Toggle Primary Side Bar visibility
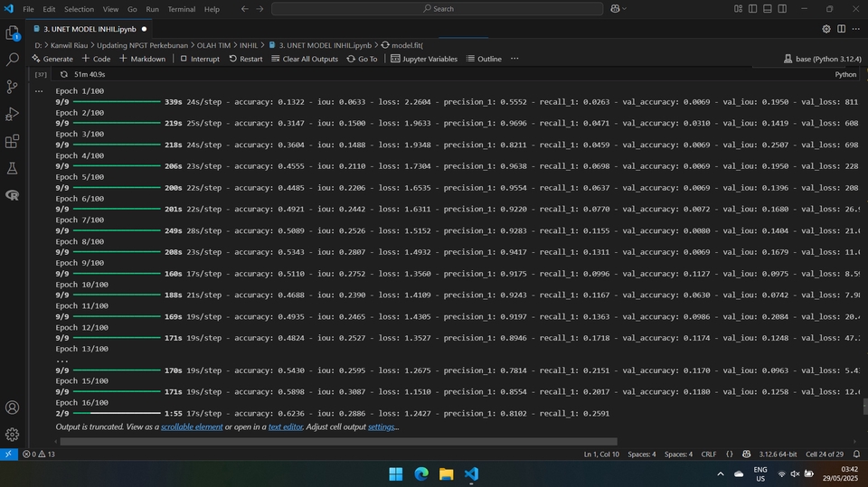Viewport: 868px width, 487px height. pyautogui.click(x=753, y=9)
